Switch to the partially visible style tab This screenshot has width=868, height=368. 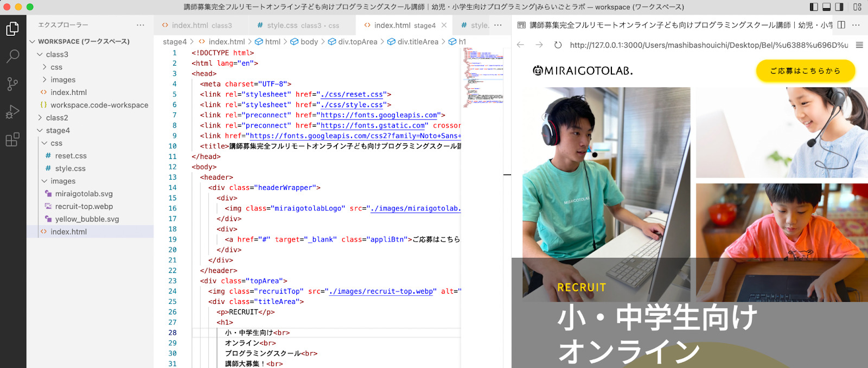(475, 25)
